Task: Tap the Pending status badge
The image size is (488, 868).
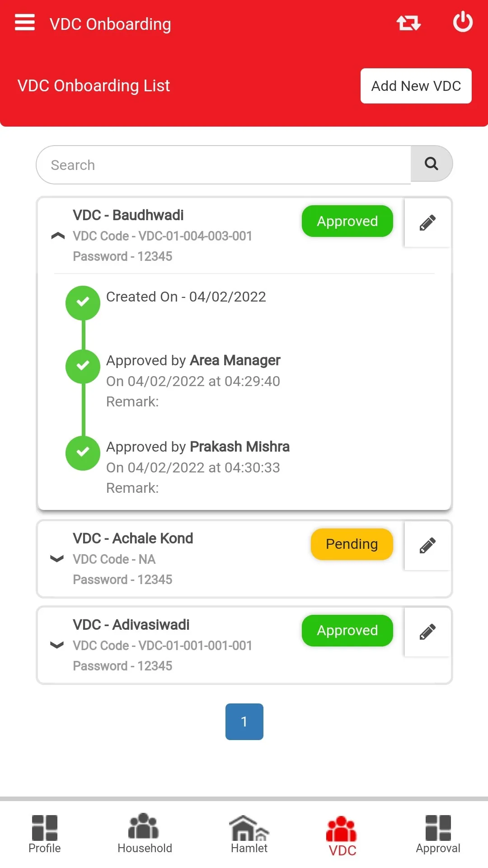Action: [352, 544]
